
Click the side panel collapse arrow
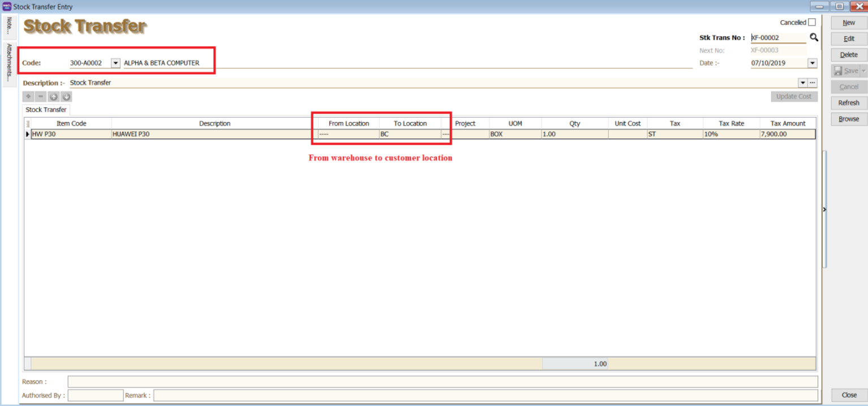pos(824,209)
